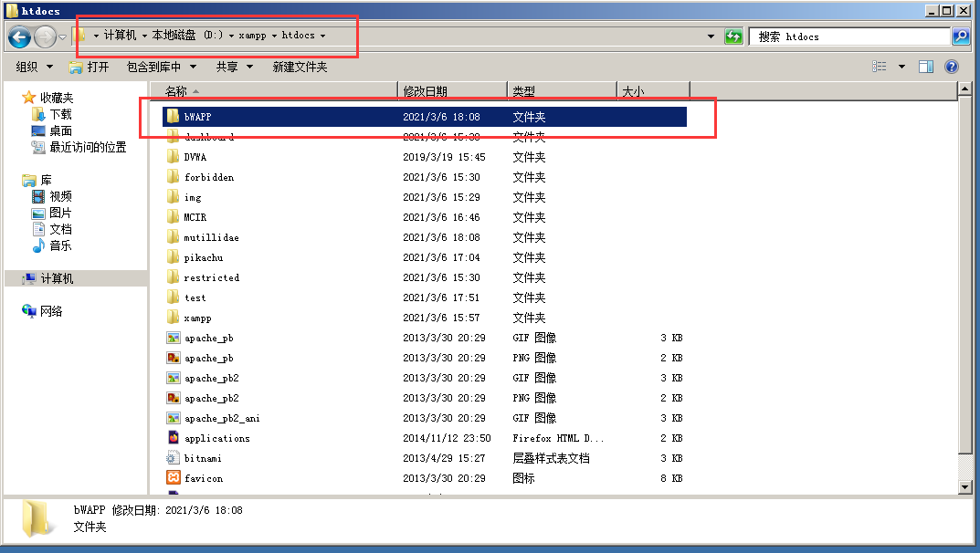
Task: Click the 搜索 htdocs search field
Action: (x=849, y=37)
